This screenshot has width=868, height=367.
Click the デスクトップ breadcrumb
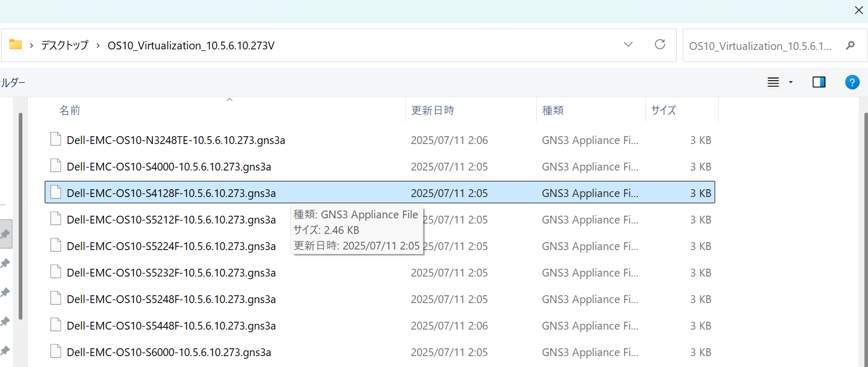point(64,45)
